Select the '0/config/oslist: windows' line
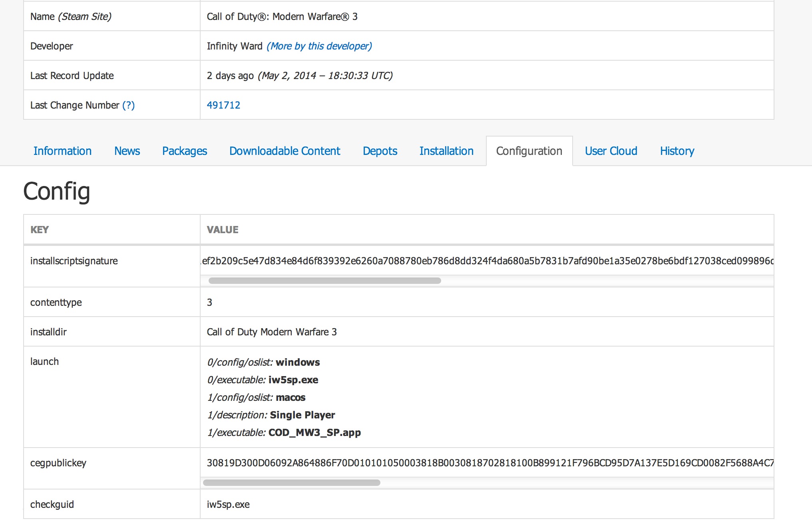 coord(263,362)
